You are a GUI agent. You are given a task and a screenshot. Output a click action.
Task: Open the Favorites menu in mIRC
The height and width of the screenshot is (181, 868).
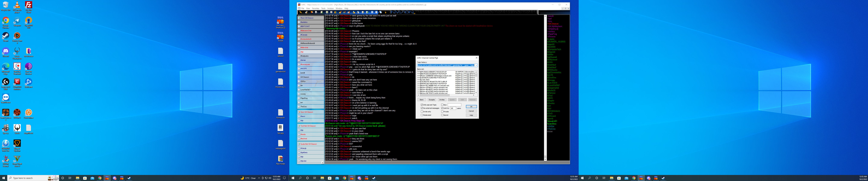pos(315,8)
